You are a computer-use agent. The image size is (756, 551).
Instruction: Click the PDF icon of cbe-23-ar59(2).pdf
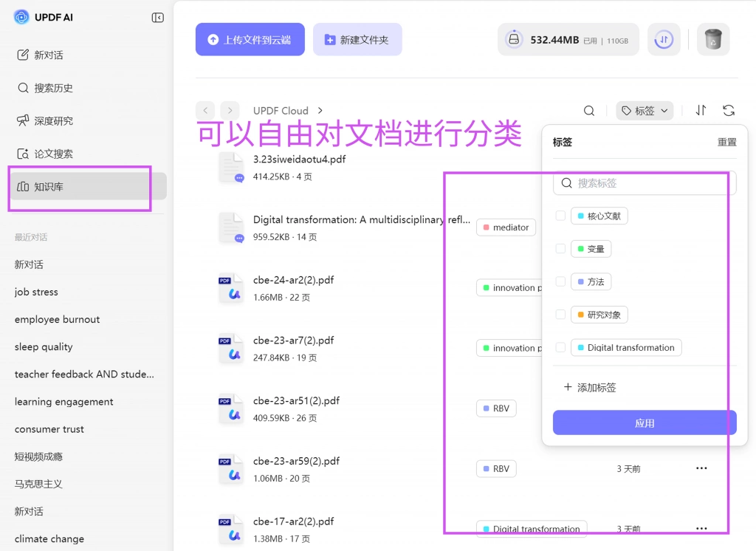231,469
